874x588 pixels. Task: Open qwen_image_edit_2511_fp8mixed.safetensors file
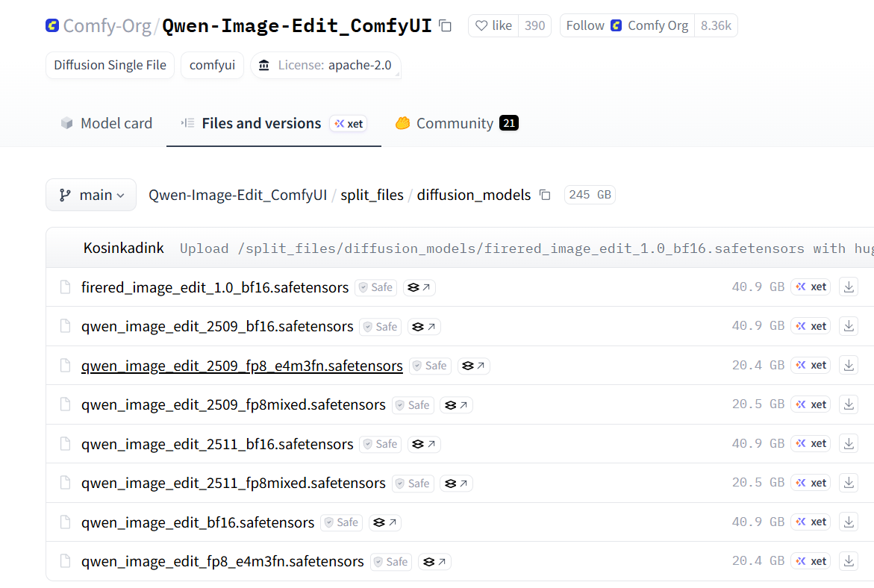pos(234,484)
